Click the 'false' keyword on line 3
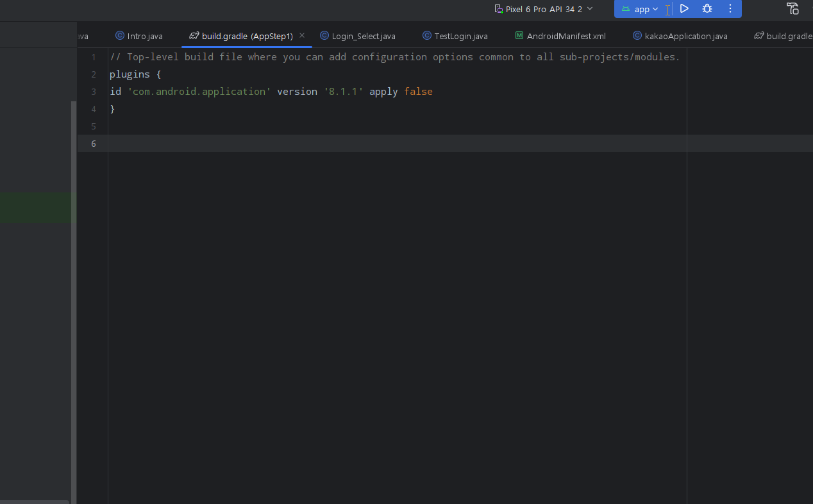This screenshot has width=813, height=504. [418, 92]
